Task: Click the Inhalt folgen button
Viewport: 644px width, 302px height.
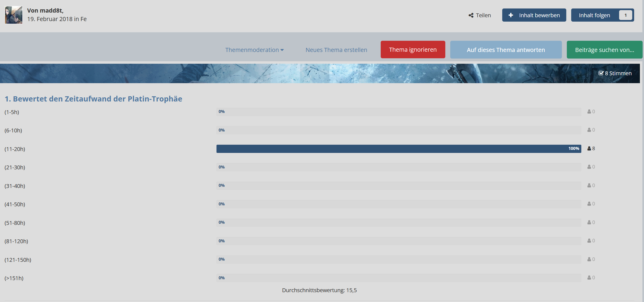Action: [594, 15]
